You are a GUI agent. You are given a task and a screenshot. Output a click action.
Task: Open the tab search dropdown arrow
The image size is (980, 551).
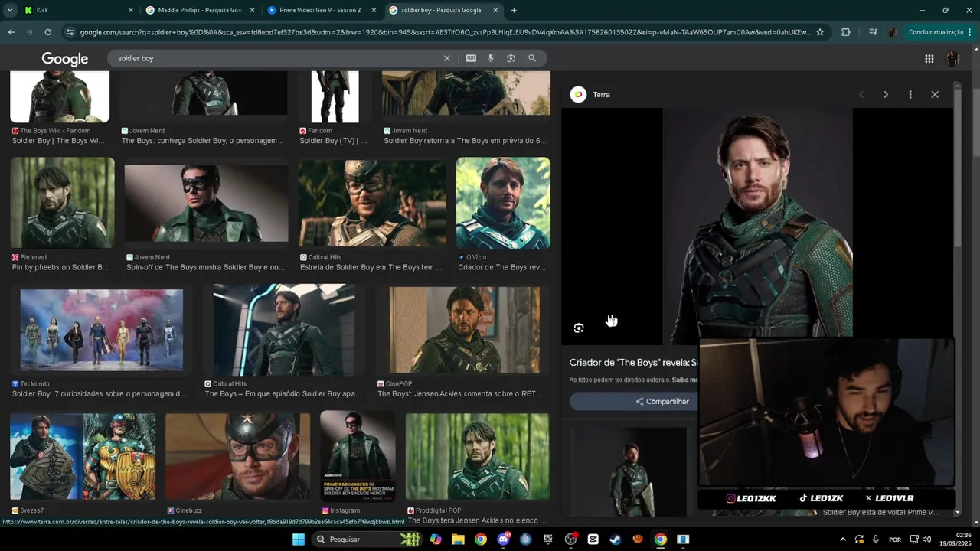click(10, 10)
